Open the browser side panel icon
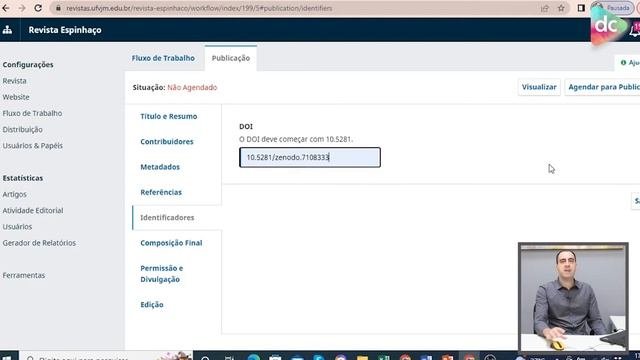This screenshot has width=640, height=360. point(581,8)
